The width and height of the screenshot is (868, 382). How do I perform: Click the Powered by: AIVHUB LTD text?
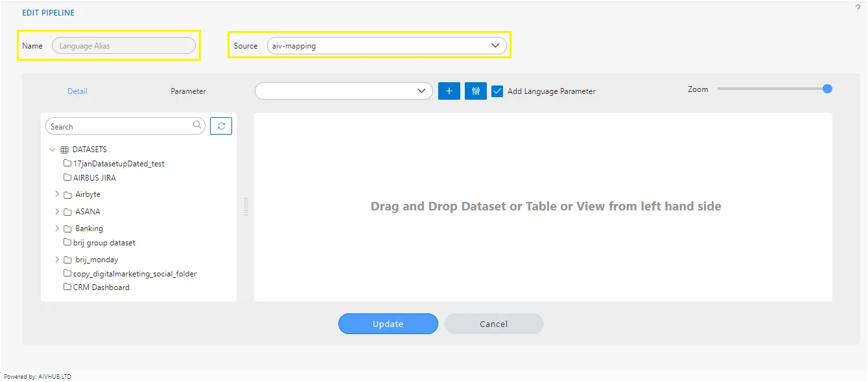tap(38, 376)
